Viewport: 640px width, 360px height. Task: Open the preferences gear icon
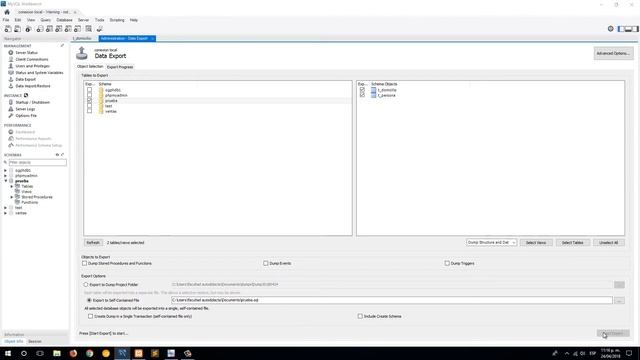click(x=611, y=29)
